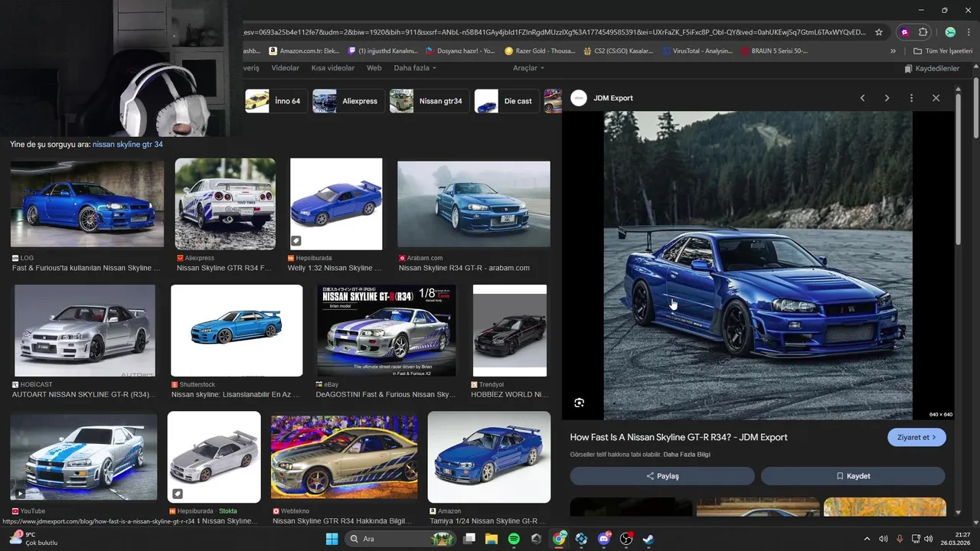The width and height of the screenshot is (980, 551).
Task: Show previous image in preview panel
Action: pyautogui.click(x=862, y=98)
